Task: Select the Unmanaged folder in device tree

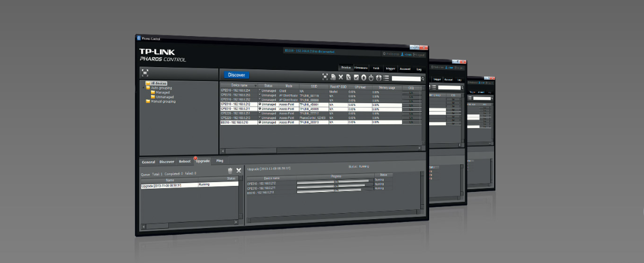Action: pyautogui.click(x=166, y=97)
